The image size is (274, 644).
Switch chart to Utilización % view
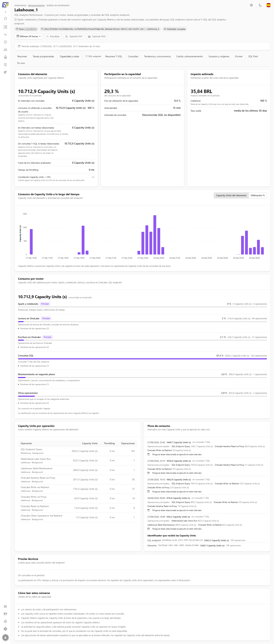click(258, 196)
